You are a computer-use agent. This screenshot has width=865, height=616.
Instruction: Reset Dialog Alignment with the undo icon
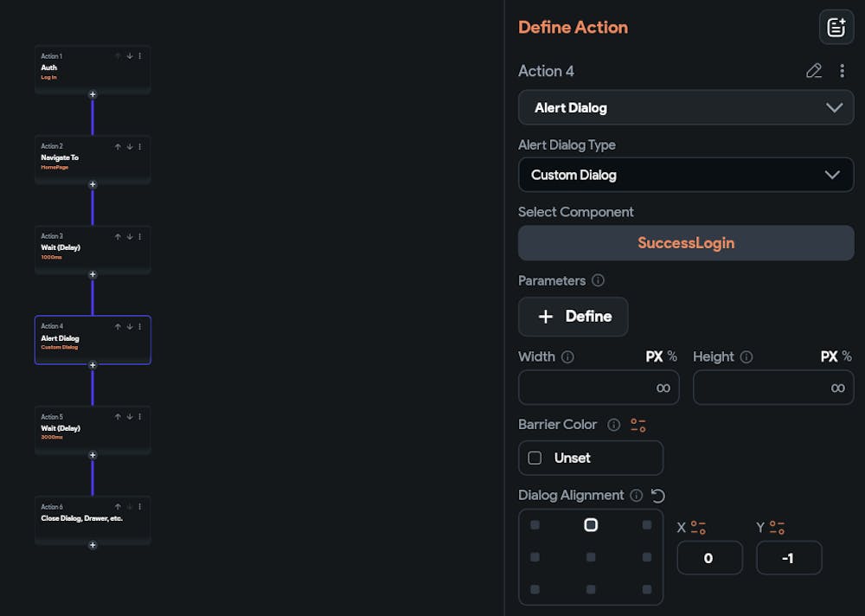[658, 496]
